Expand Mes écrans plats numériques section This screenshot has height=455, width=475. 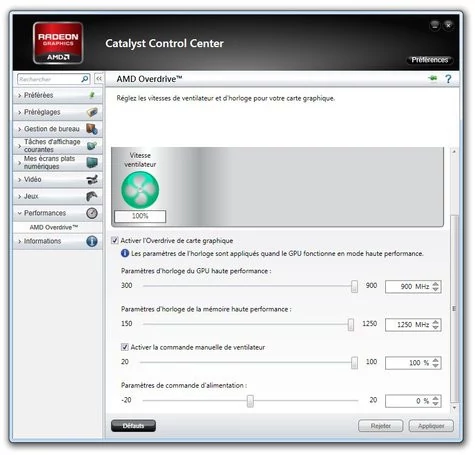(x=57, y=163)
